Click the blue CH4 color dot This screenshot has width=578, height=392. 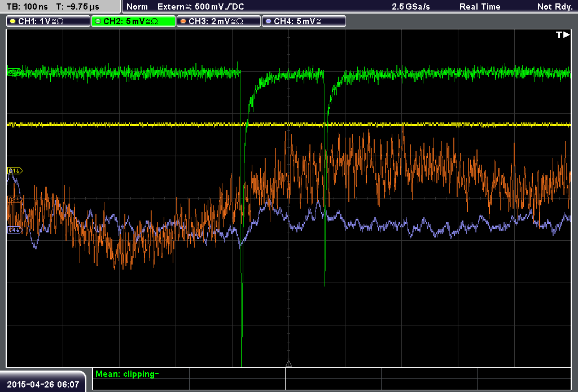point(268,21)
